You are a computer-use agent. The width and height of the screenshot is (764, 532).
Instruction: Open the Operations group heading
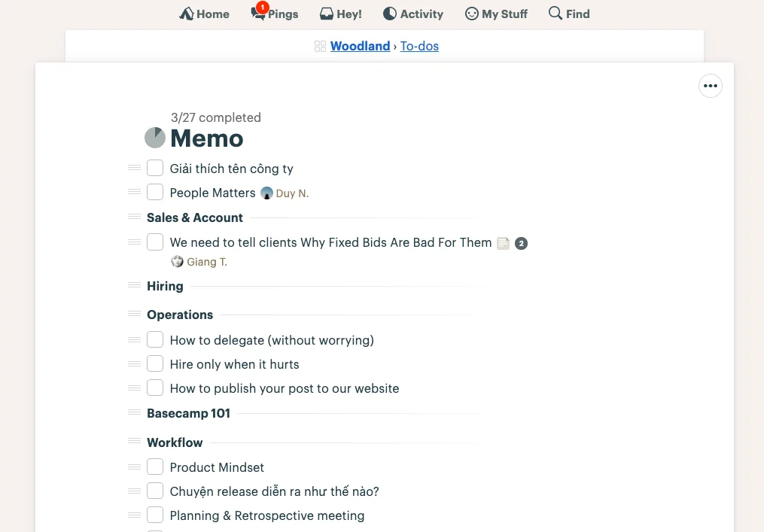click(181, 315)
